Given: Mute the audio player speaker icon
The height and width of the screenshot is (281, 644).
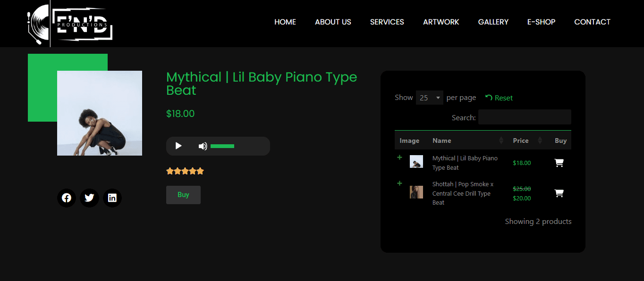Looking at the screenshot, I should tap(203, 146).
